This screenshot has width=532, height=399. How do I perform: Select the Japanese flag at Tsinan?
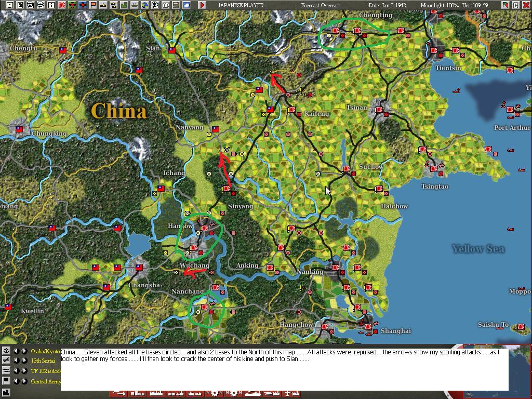coord(379,110)
